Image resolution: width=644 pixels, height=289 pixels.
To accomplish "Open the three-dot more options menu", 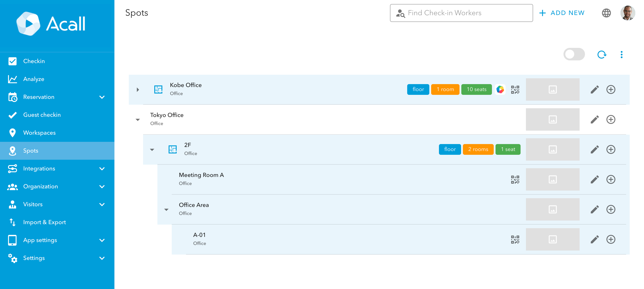I will [x=621, y=55].
